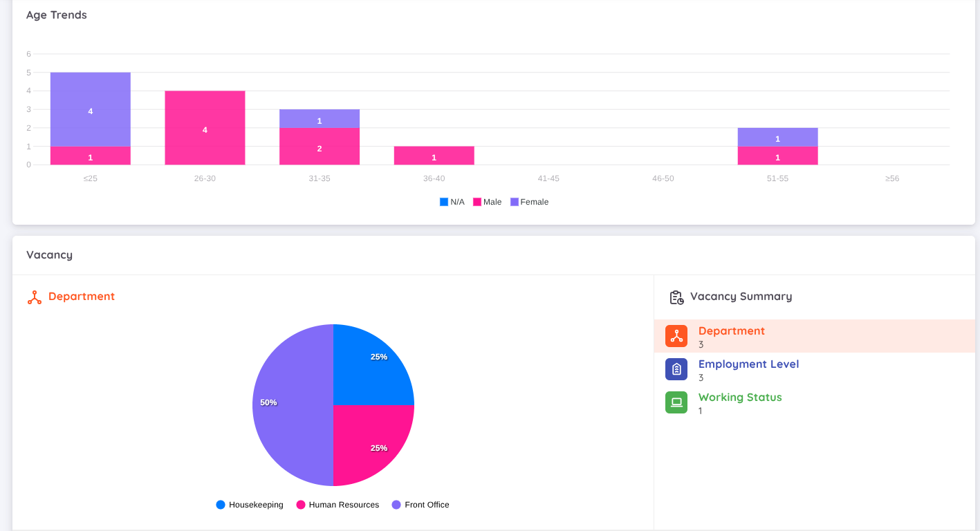This screenshot has width=980, height=531.
Task: Toggle the N/A legend series
Action: [x=452, y=202]
